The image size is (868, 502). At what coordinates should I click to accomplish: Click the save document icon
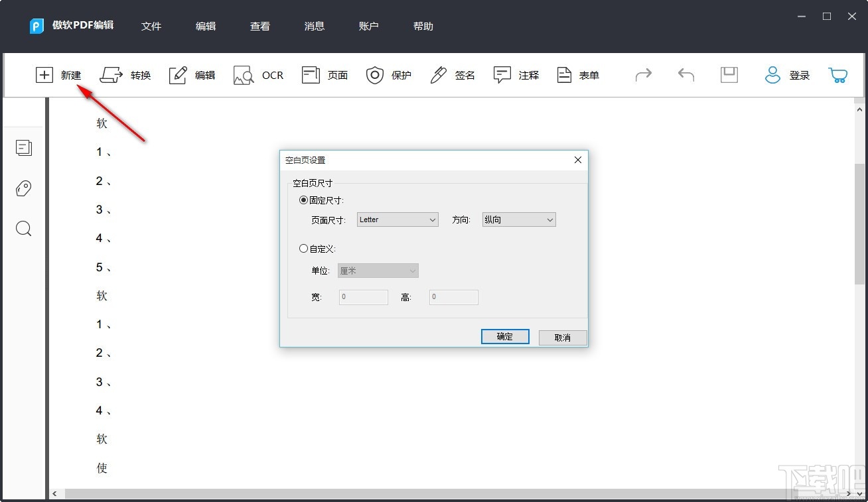pyautogui.click(x=728, y=75)
